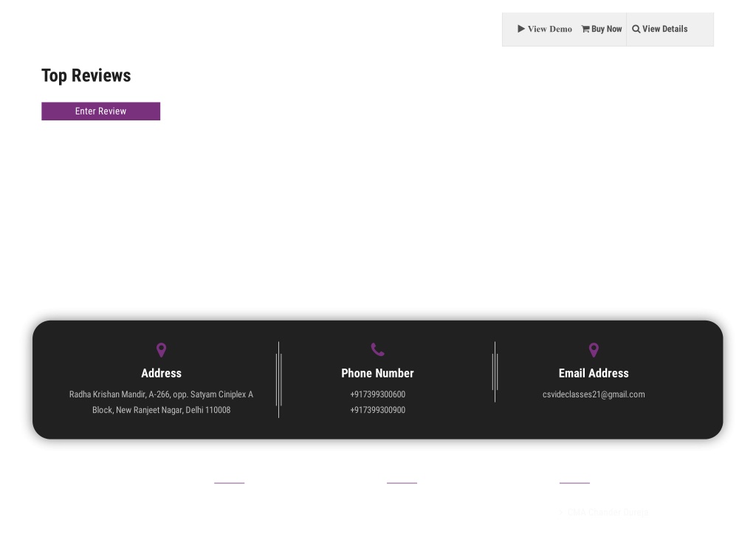The width and height of the screenshot is (756, 534).
Task: Click the Address heading in footer
Action: (162, 374)
